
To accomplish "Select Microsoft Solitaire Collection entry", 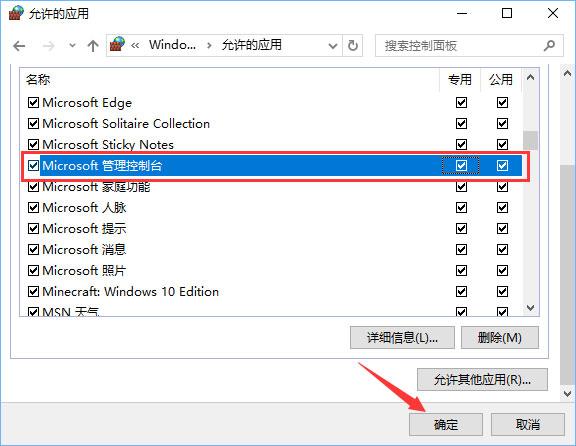I will [126, 123].
